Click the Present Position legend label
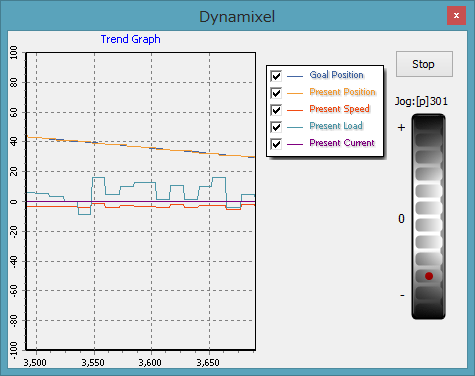 pyautogui.click(x=342, y=92)
